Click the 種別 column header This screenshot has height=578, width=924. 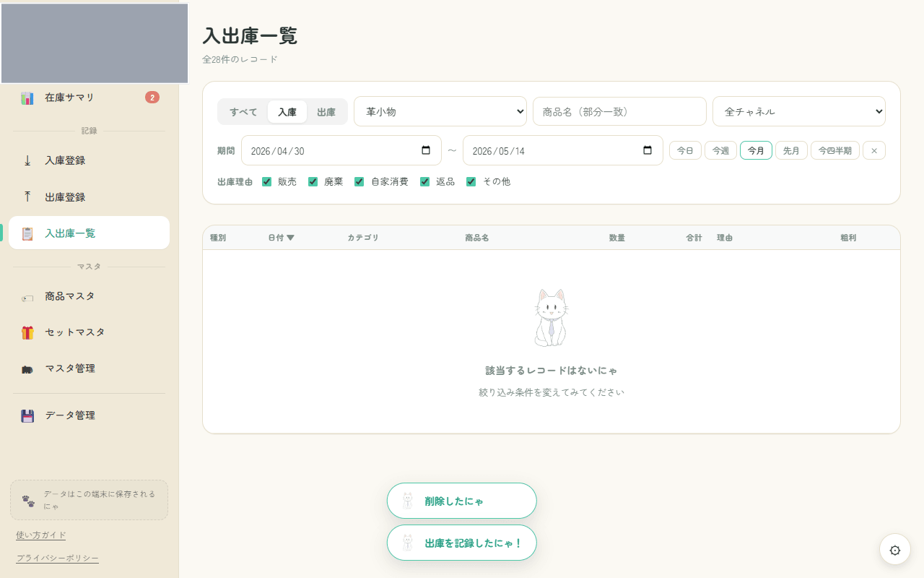(x=218, y=238)
